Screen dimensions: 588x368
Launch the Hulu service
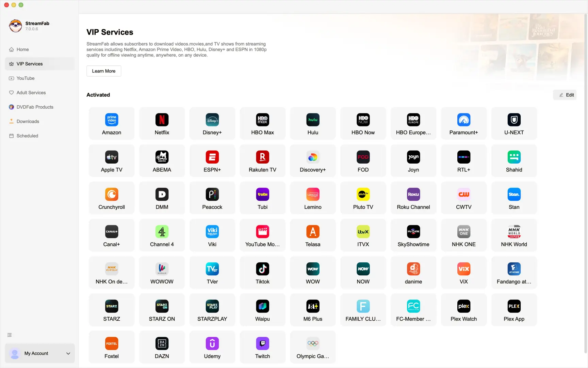click(x=313, y=124)
